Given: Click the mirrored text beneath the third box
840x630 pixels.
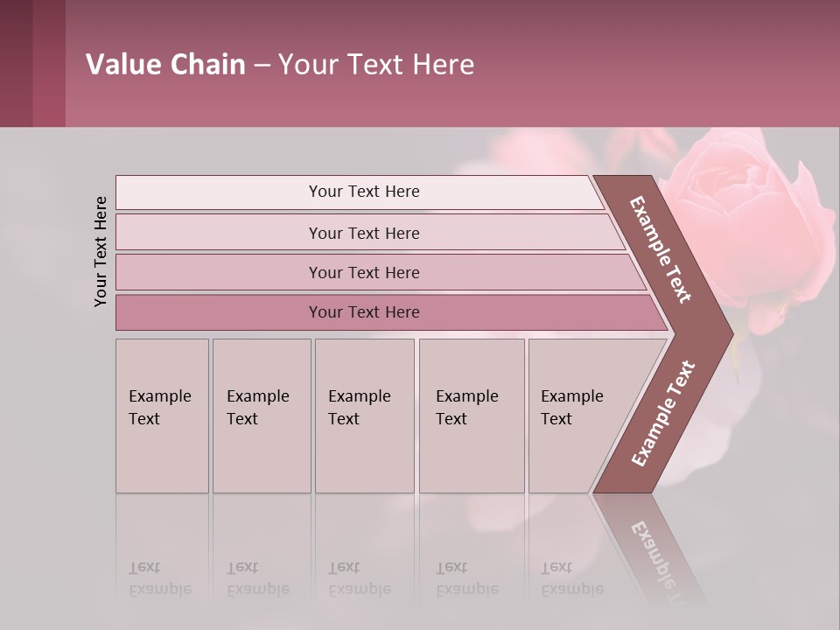Looking at the screenshot, I should [360, 578].
